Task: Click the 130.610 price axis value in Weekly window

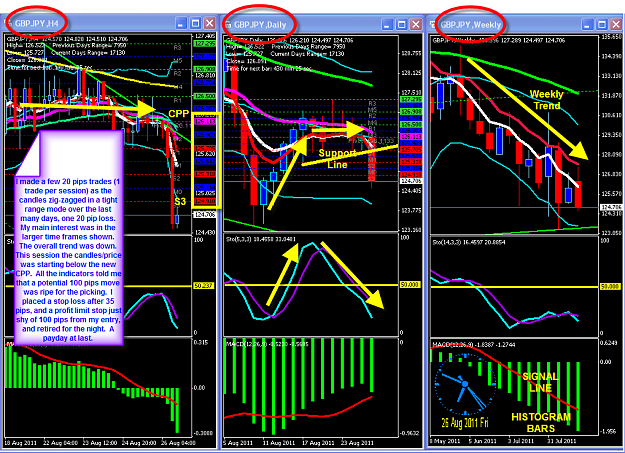Action: coord(611,115)
